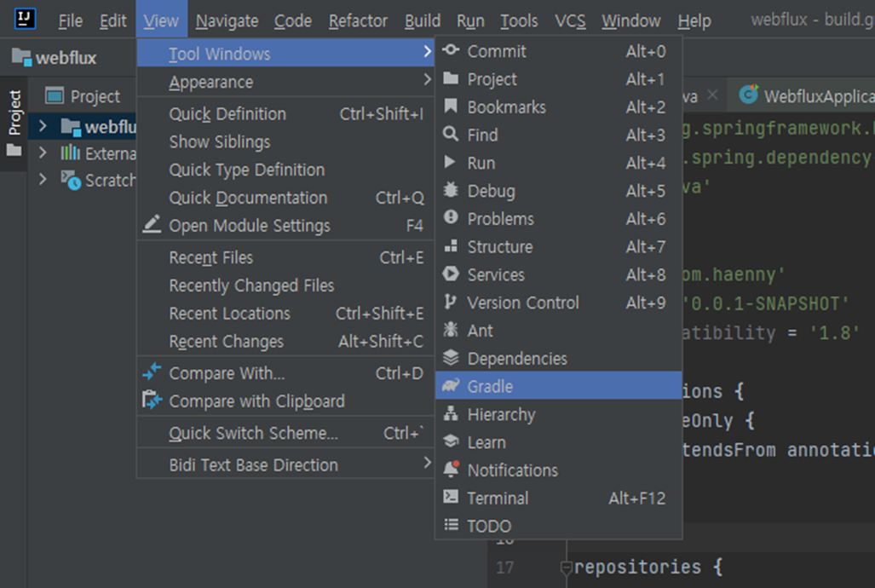Click the Run play triangle icon
Image resolution: width=875 pixels, height=588 pixels.
[450, 163]
